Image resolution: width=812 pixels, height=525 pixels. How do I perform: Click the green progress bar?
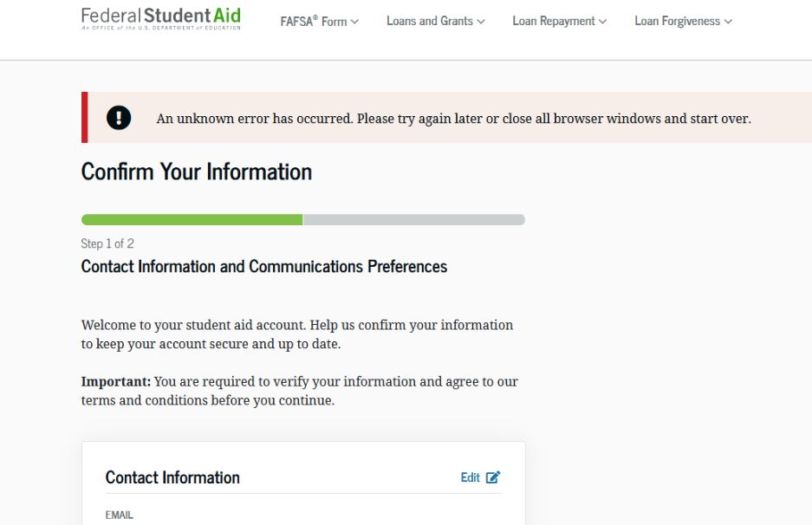pos(191,219)
